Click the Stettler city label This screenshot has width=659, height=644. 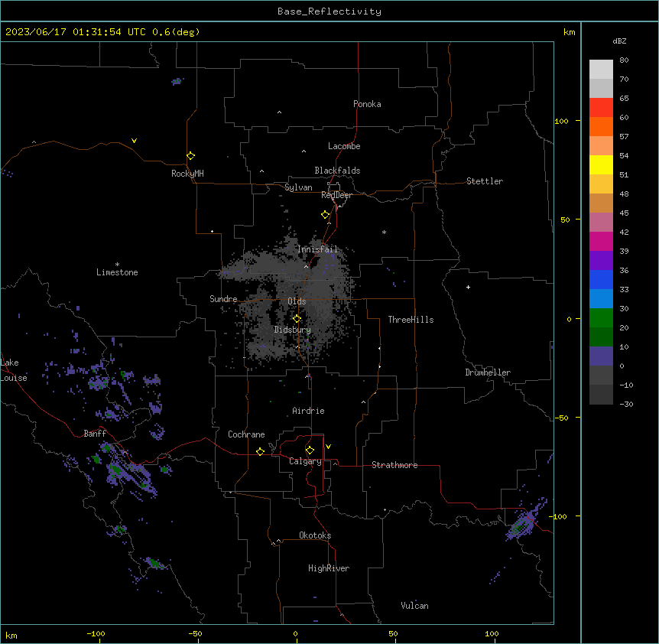(x=485, y=181)
